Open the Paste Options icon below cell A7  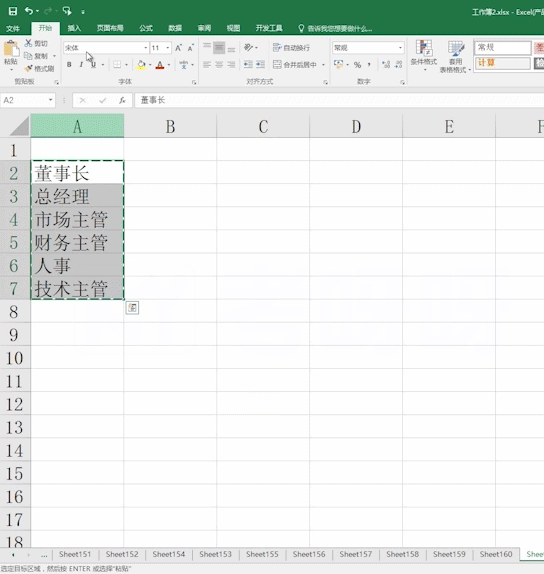pyautogui.click(x=132, y=308)
